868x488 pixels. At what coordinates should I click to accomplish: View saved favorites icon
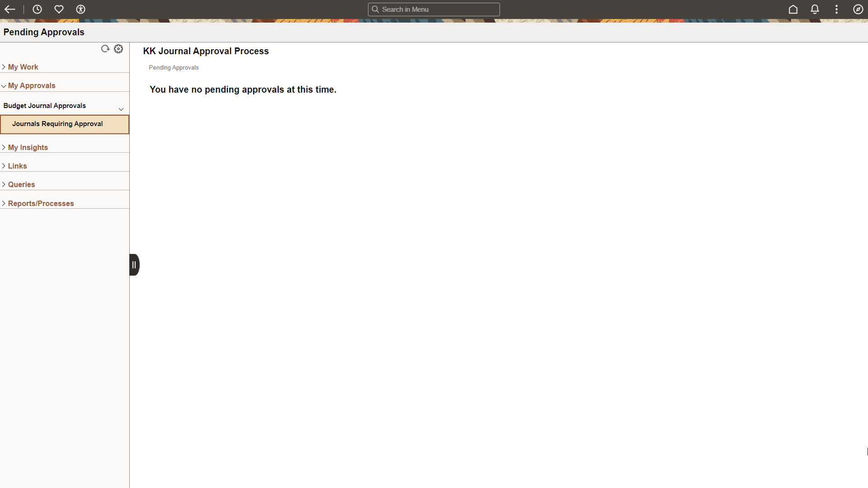58,9
